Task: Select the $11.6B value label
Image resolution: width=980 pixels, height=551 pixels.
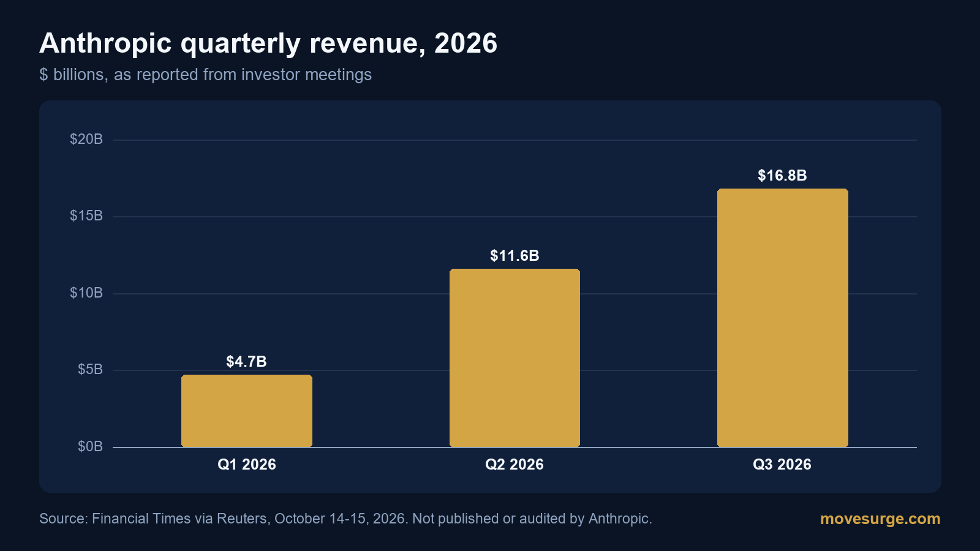Action: pyautogui.click(x=514, y=256)
